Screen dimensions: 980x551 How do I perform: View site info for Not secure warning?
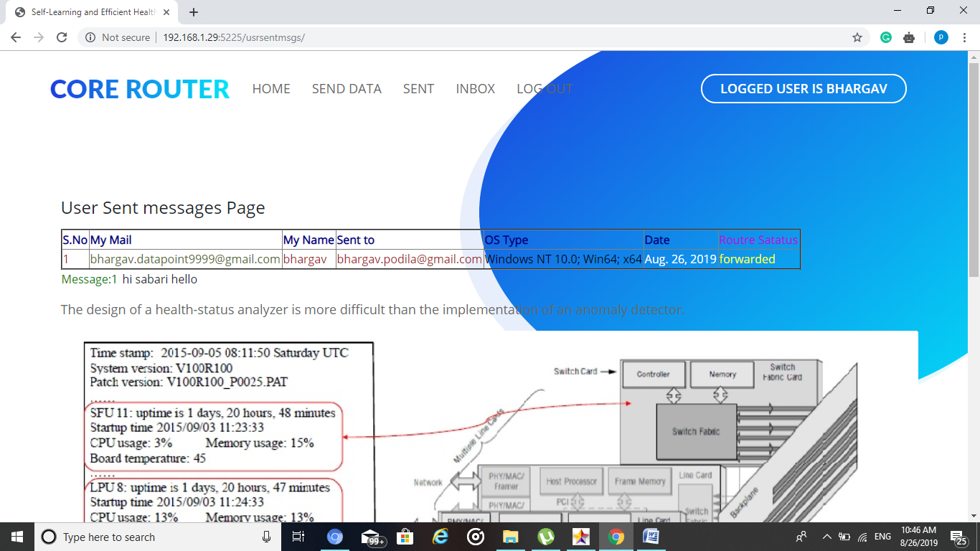[118, 37]
